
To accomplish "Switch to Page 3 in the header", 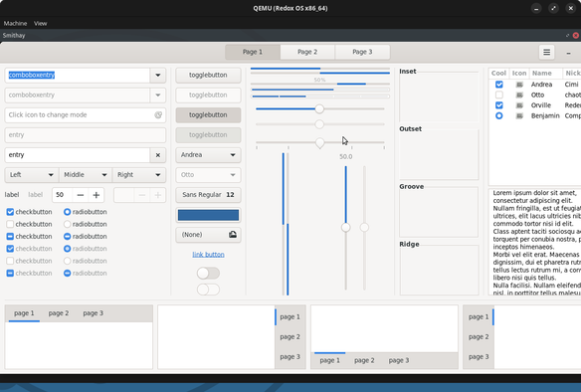I will click(362, 52).
